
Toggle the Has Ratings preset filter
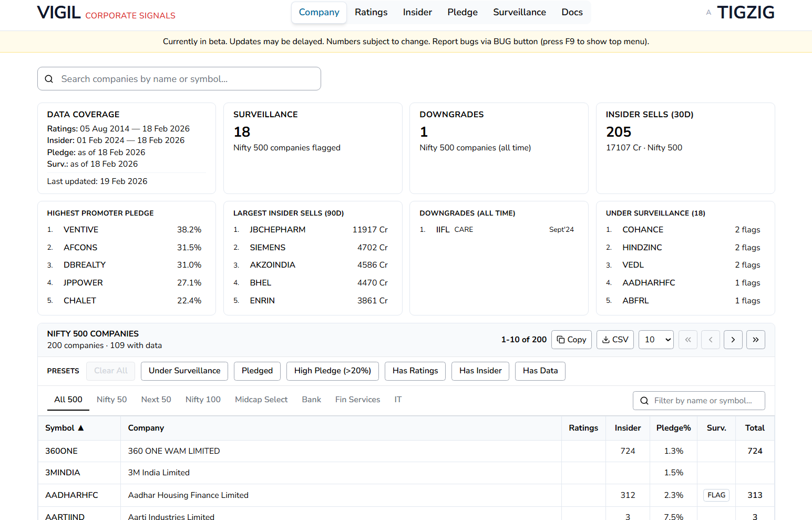pos(415,371)
